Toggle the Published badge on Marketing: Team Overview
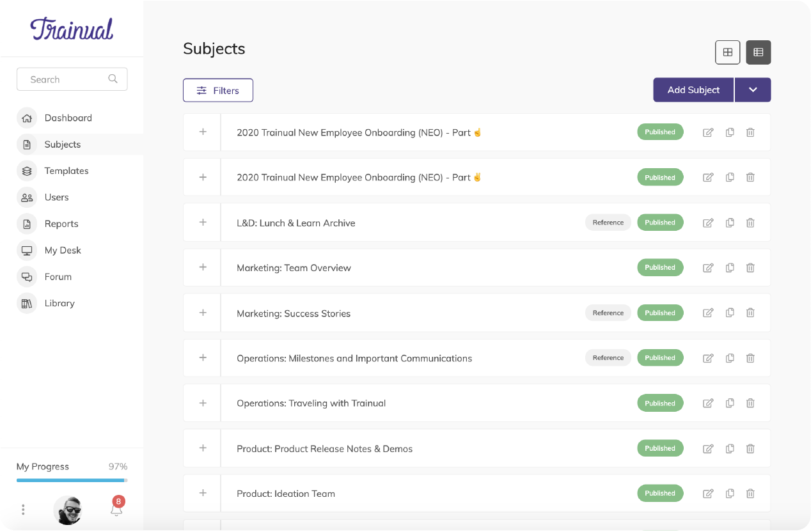The width and height of the screenshot is (811, 532). point(660,268)
